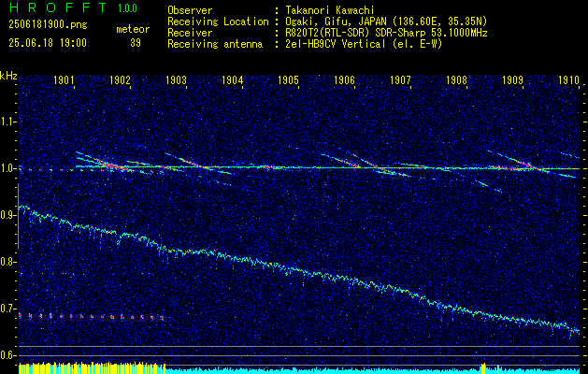
Task: Click time axis marker 1903
Action: pos(176,80)
